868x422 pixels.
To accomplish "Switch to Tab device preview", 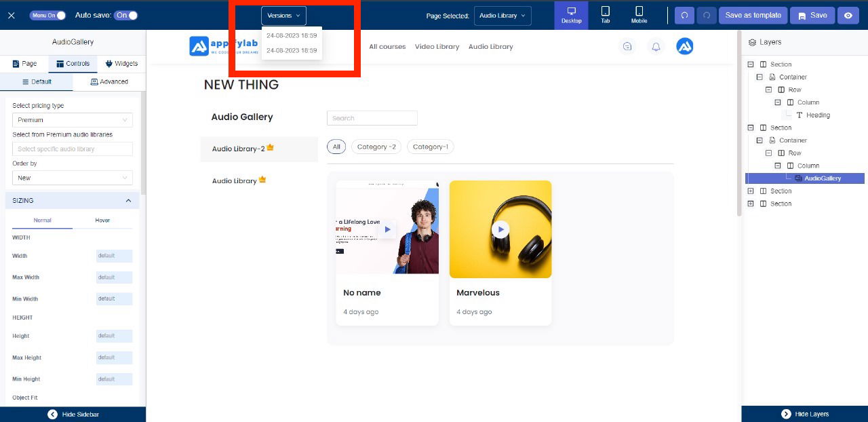I will [606, 15].
